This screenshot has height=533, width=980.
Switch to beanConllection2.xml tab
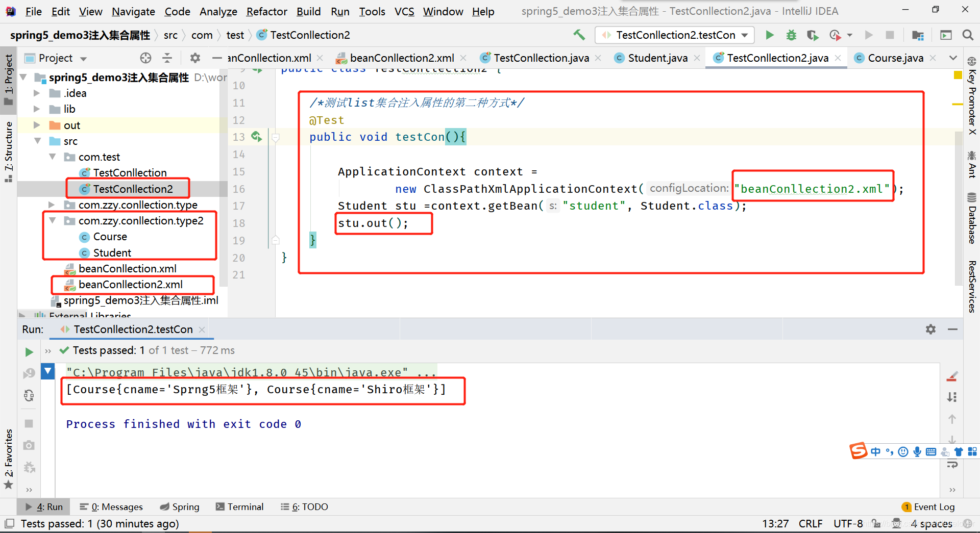[402, 58]
